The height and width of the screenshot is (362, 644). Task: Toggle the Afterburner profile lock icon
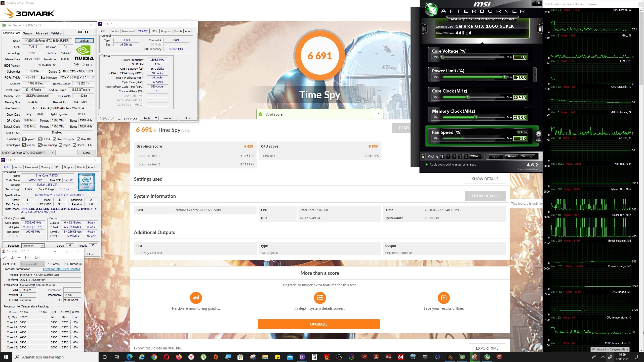(x=423, y=156)
